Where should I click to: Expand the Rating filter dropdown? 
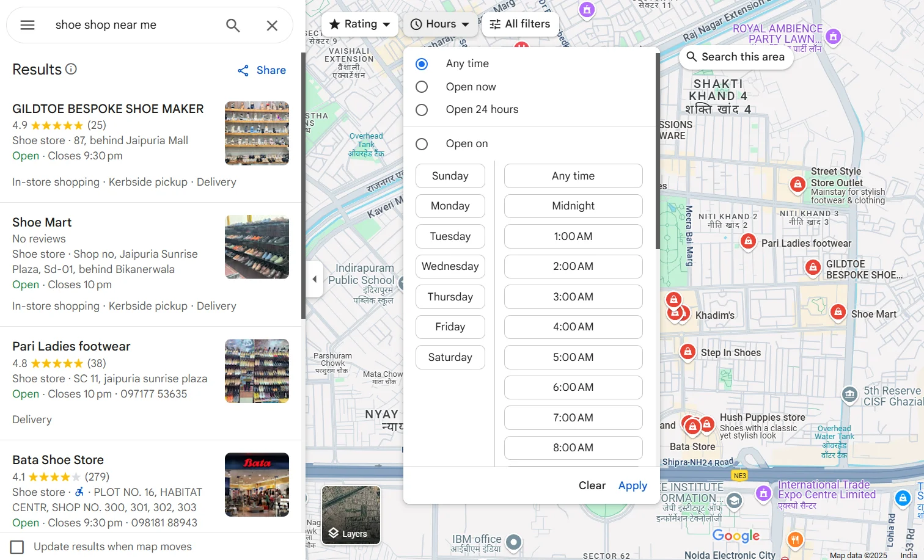360,24
